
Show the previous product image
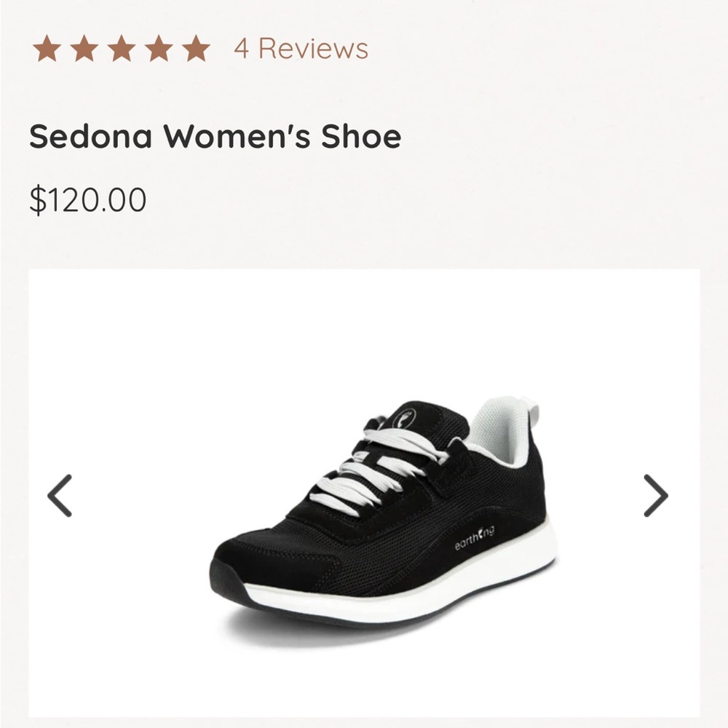point(60,496)
